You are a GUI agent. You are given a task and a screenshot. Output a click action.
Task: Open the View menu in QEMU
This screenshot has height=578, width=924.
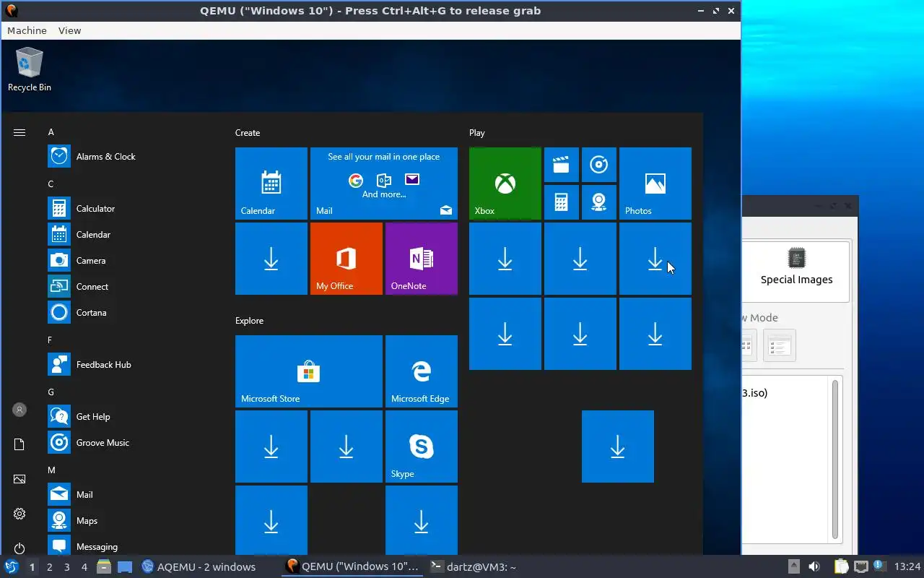pyautogui.click(x=69, y=30)
